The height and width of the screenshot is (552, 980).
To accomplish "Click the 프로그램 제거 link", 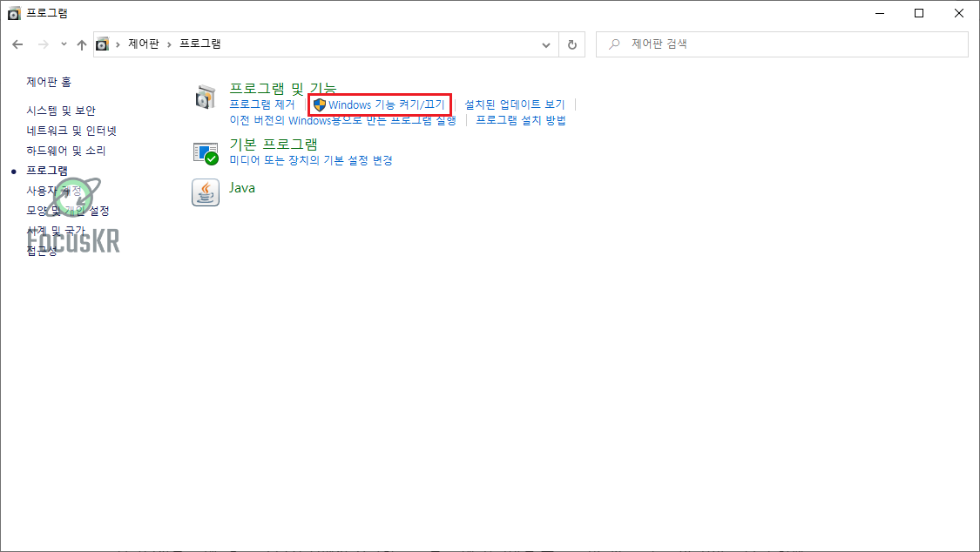I will point(262,104).
